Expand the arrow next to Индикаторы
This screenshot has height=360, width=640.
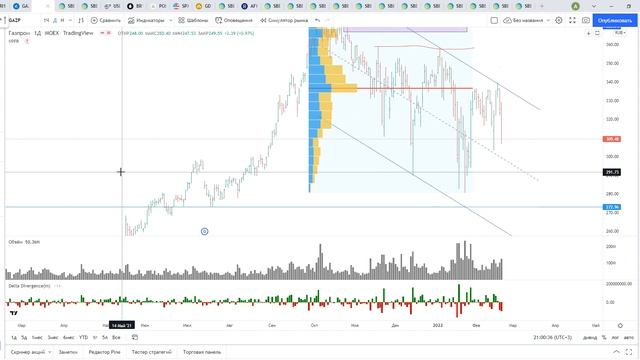[171, 20]
